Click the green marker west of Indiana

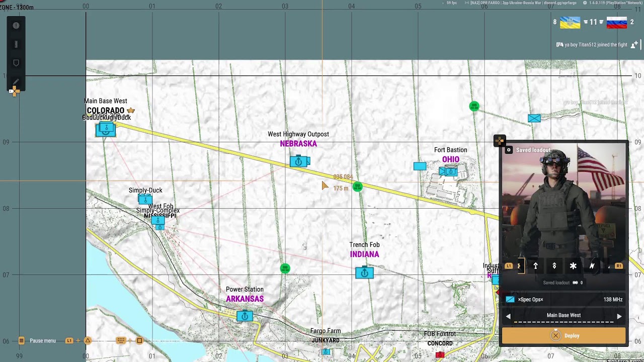(285, 268)
